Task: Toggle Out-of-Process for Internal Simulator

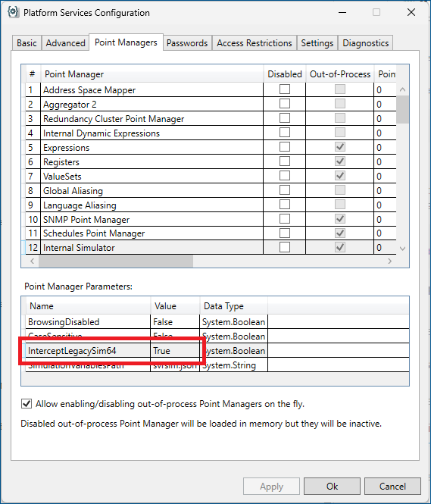Action: (340, 247)
